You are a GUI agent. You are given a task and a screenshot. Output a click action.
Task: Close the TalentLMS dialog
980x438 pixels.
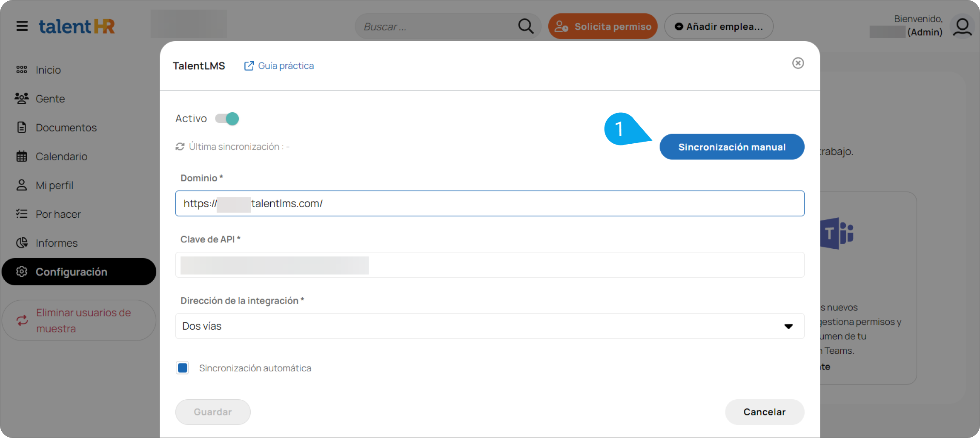point(798,63)
